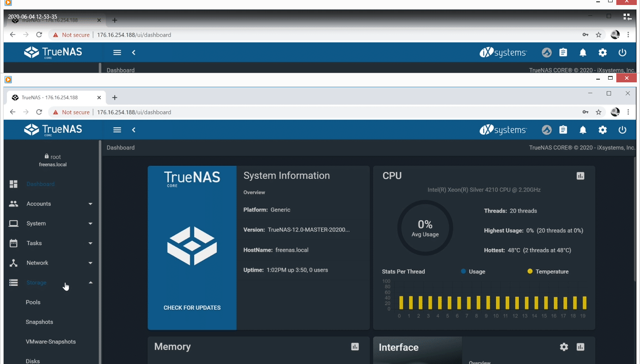640x364 pixels.
Task: Click address bar URL in front window
Action: 134,112
